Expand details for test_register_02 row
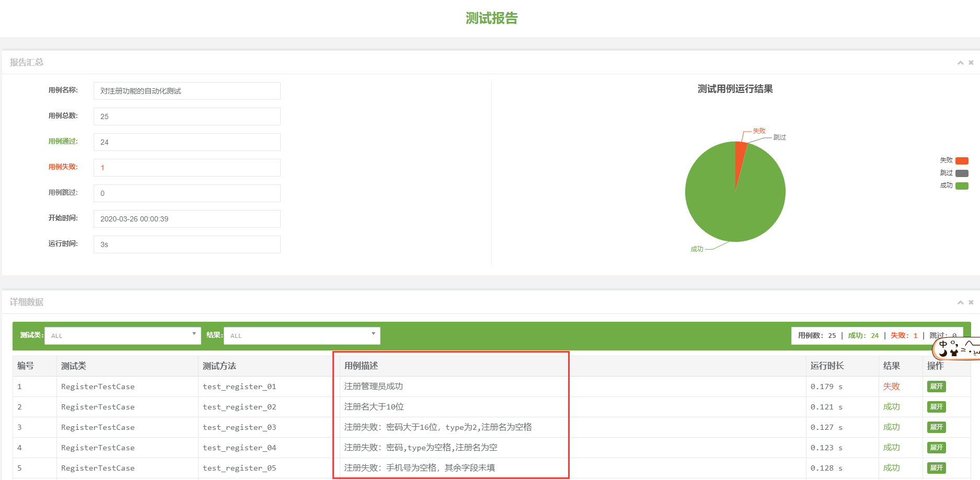The height and width of the screenshot is (480, 980). click(x=937, y=407)
